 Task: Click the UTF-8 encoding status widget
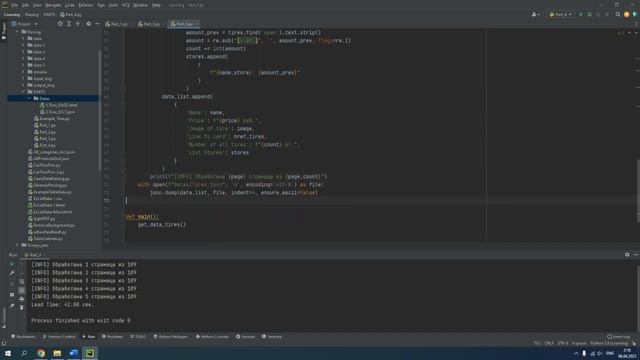click(563, 343)
